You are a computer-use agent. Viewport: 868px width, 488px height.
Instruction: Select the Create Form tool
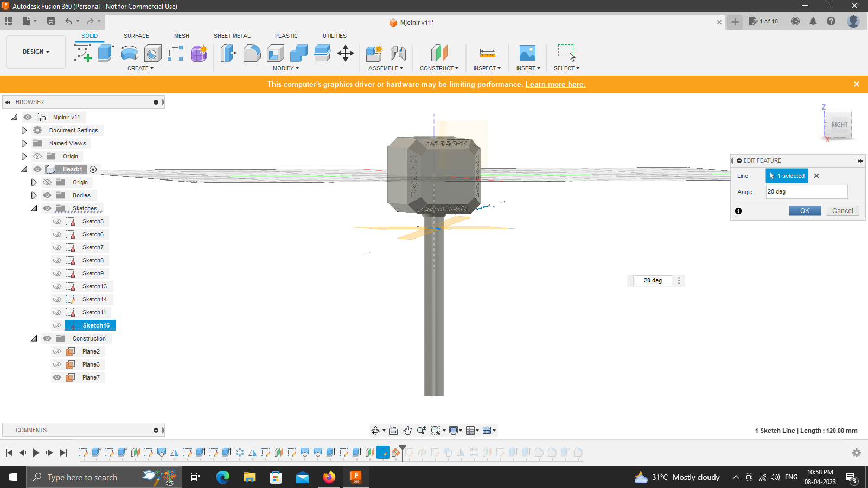click(x=199, y=53)
